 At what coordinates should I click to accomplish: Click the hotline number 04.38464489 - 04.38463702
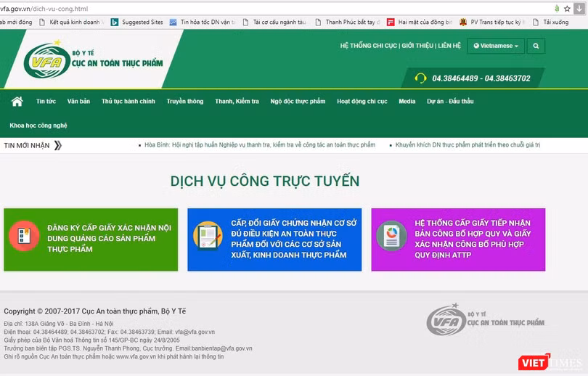tap(481, 78)
